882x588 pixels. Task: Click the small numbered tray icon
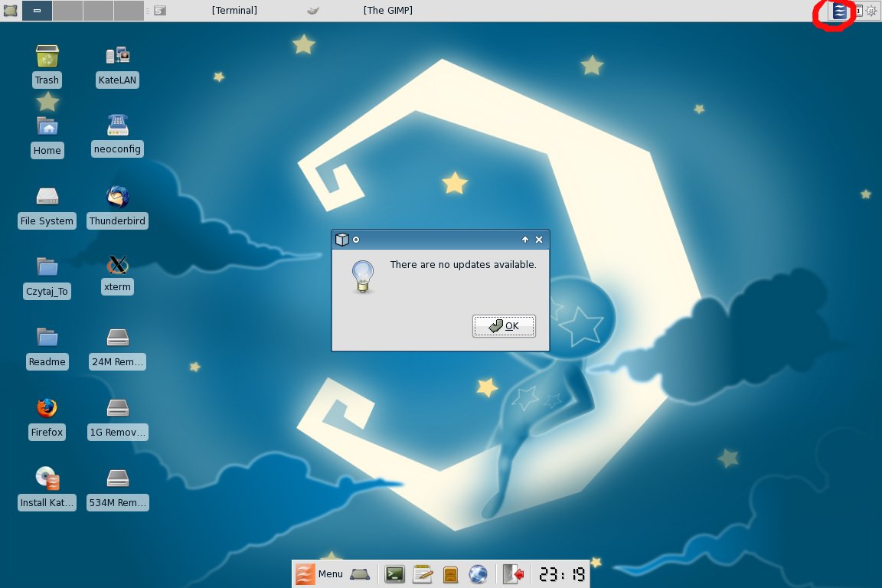pyautogui.click(x=859, y=11)
